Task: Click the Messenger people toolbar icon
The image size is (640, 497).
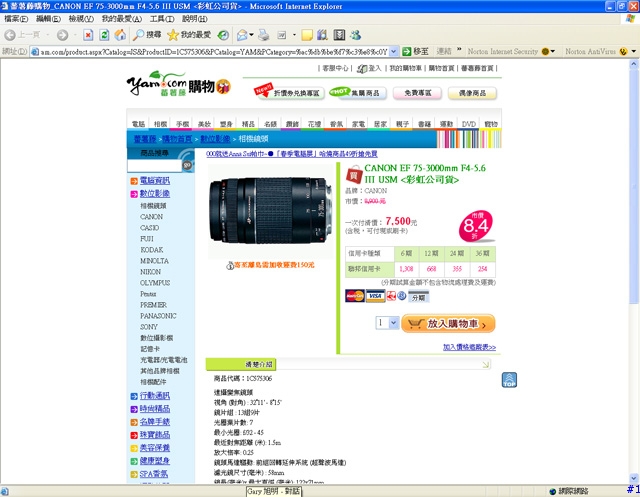Action: click(356, 35)
